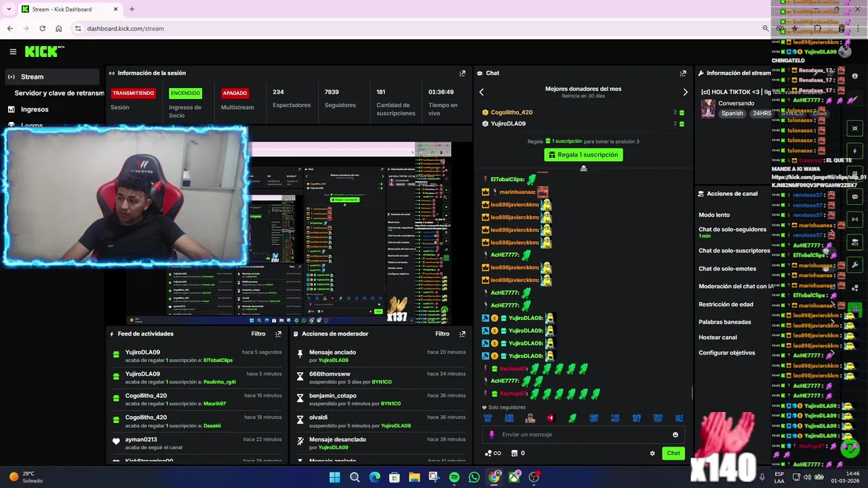The image size is (868, 488).
Task: Click YujiroDLA09 in top donors
Action: click(508, 124)
